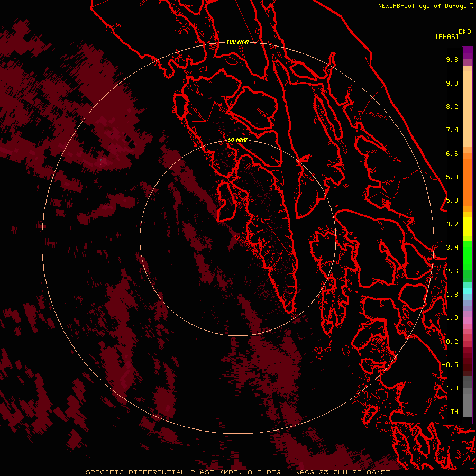Click the 9.0 colorbar value label
476x476 pixels.
(452, 83)
